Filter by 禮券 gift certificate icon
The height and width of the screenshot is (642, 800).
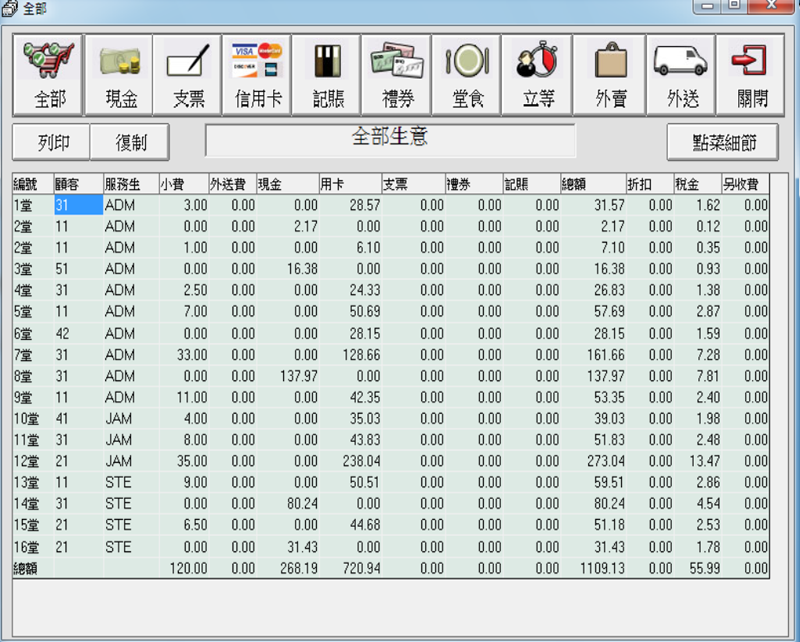[397, 75]
